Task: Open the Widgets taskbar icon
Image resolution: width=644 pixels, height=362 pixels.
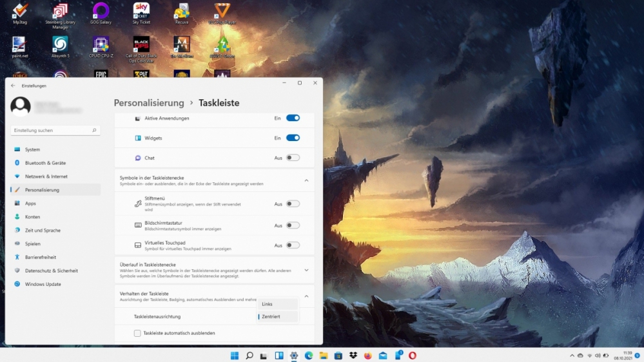Action: [279, 356]
